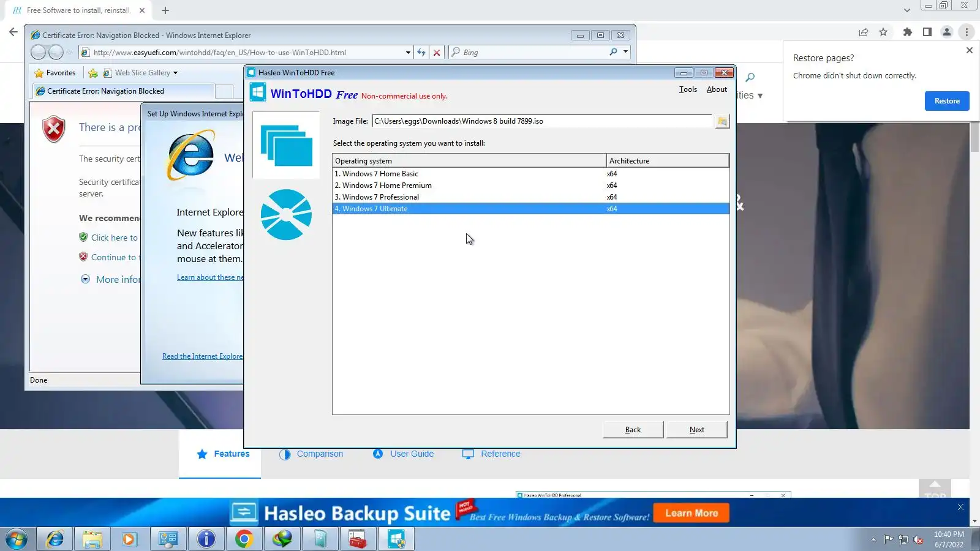Open Windows Start button
Screen dimensions: 980x551
(x=17, y=539)
